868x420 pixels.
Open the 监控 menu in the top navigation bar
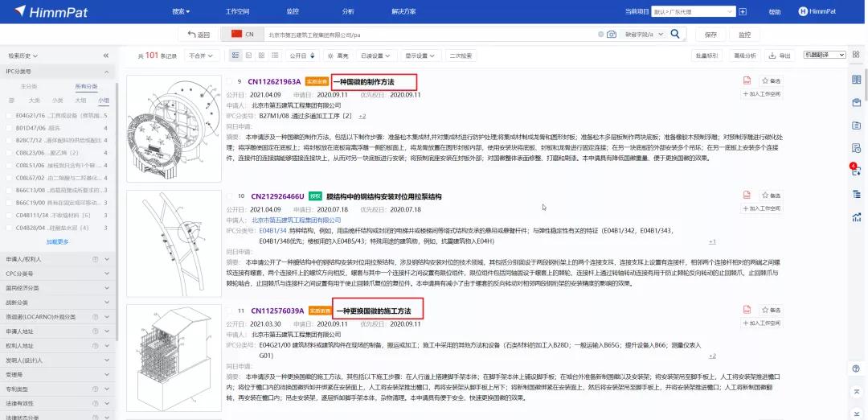click(x=293, y=11)
